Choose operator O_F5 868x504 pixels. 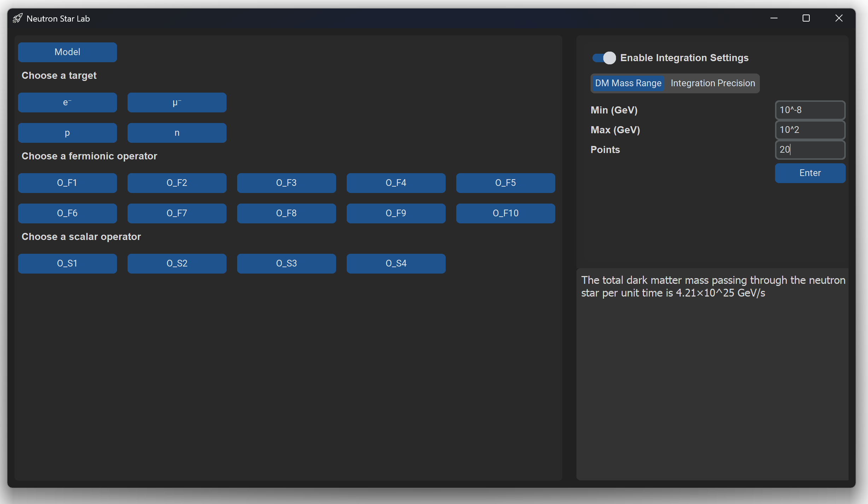pyautogui.click(x=505, y=183)
